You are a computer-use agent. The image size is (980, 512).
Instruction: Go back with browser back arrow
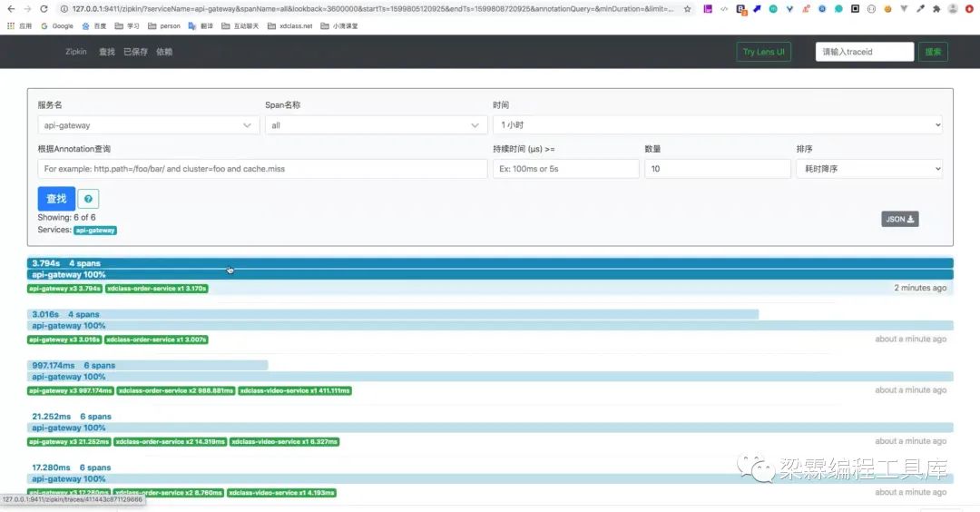pyautogui.click(x=11, y=9)
